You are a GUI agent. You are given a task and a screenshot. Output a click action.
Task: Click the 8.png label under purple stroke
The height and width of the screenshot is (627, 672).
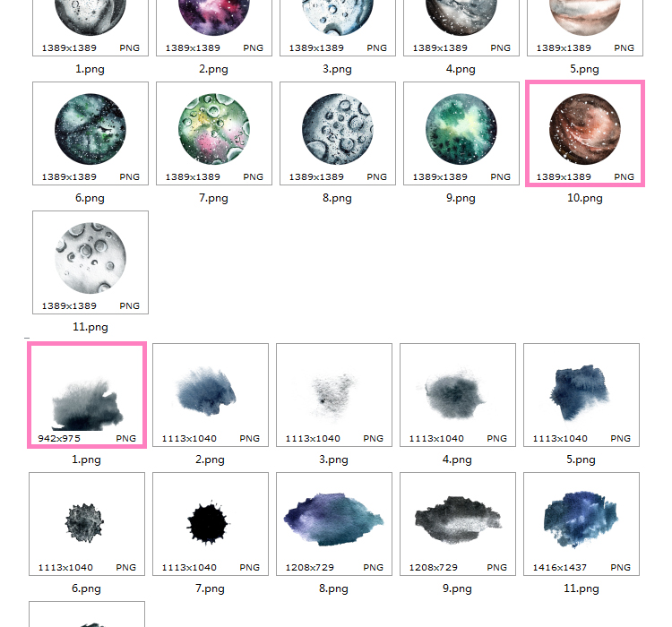tap(333, 588)
